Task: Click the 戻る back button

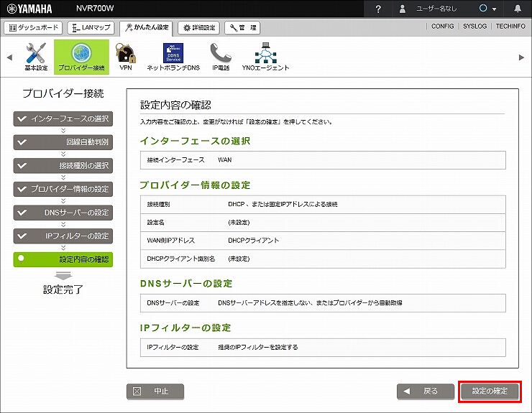Action: tap(426, 391)
